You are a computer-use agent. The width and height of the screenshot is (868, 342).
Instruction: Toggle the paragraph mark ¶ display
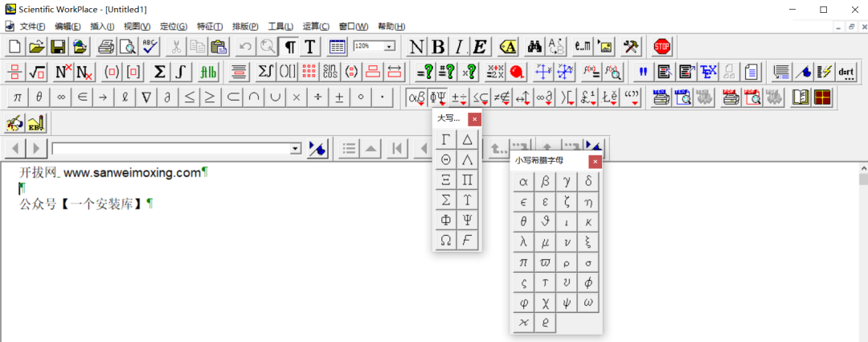click(x=289, y=47)
